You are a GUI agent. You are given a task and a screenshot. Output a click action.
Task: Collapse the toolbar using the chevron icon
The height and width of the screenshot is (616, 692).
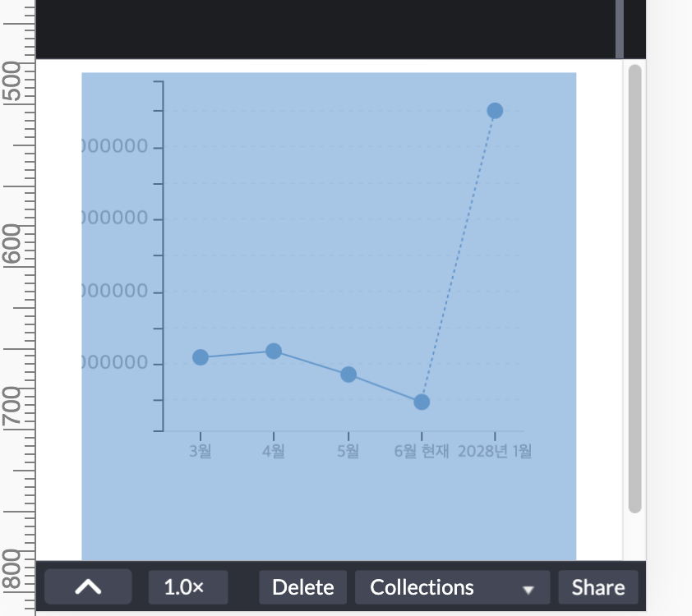pyautogui.click(x=87, y=586)
